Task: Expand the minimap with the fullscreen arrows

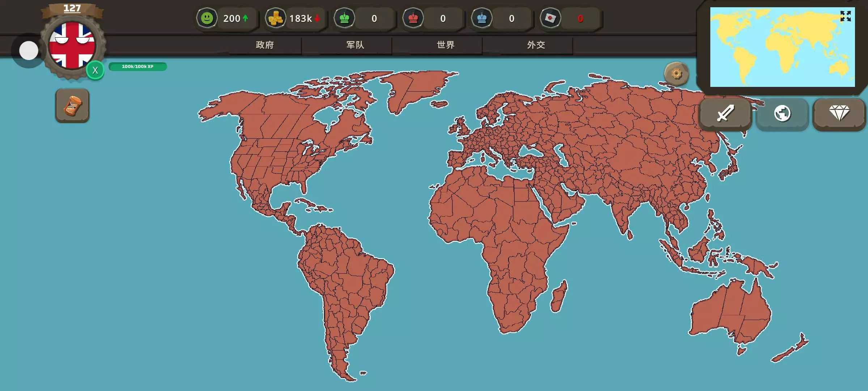Action: [x=846, y=16]
